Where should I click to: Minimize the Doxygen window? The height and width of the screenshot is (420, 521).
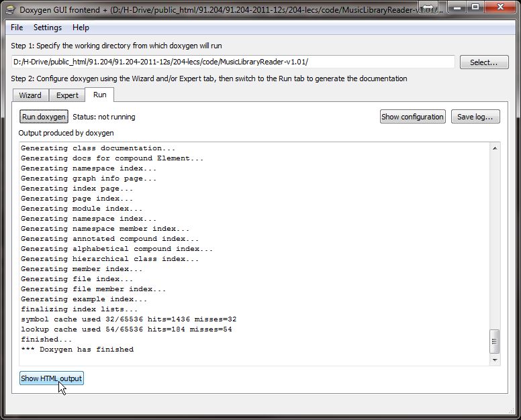[x=457, y=7]
